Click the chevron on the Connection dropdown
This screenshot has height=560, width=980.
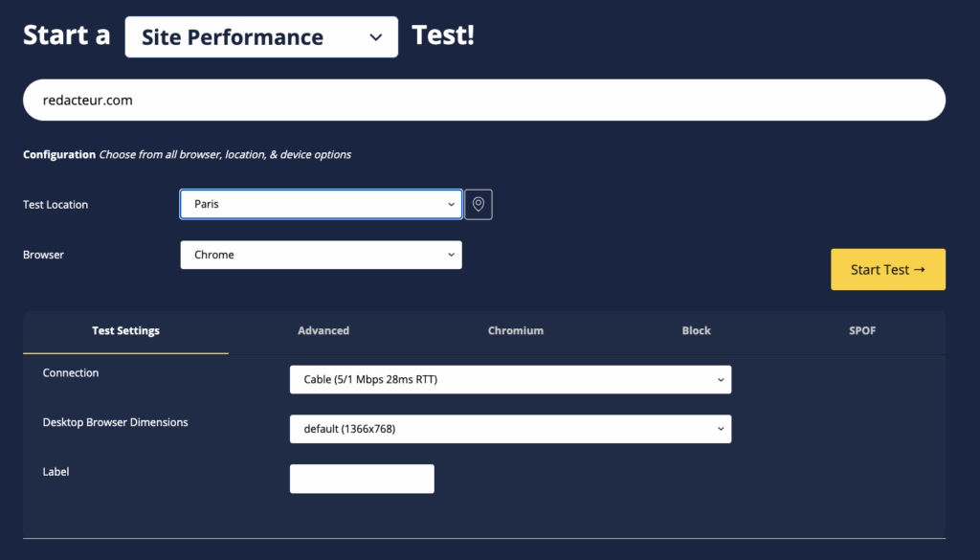[721, 379]
